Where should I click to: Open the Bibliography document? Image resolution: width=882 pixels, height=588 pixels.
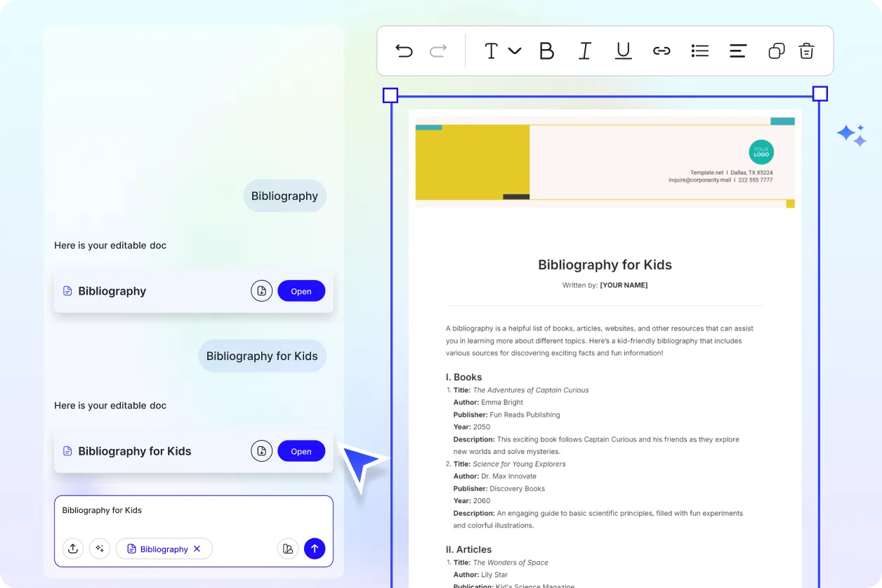(301, 291)
